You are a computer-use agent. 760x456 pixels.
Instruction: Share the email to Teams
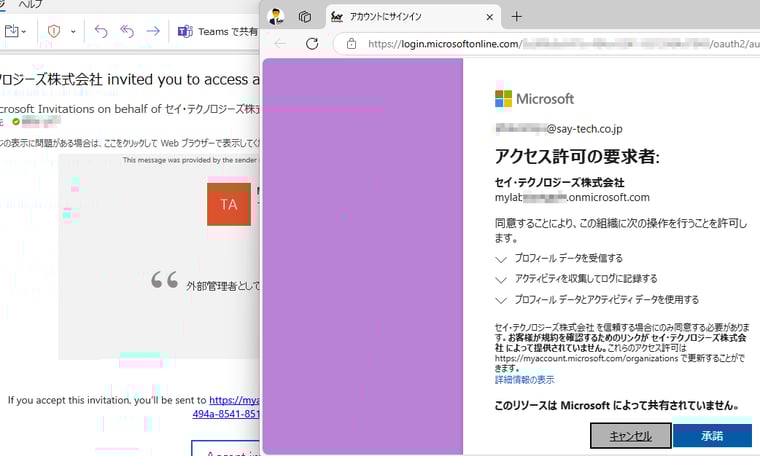coord(218,32)
